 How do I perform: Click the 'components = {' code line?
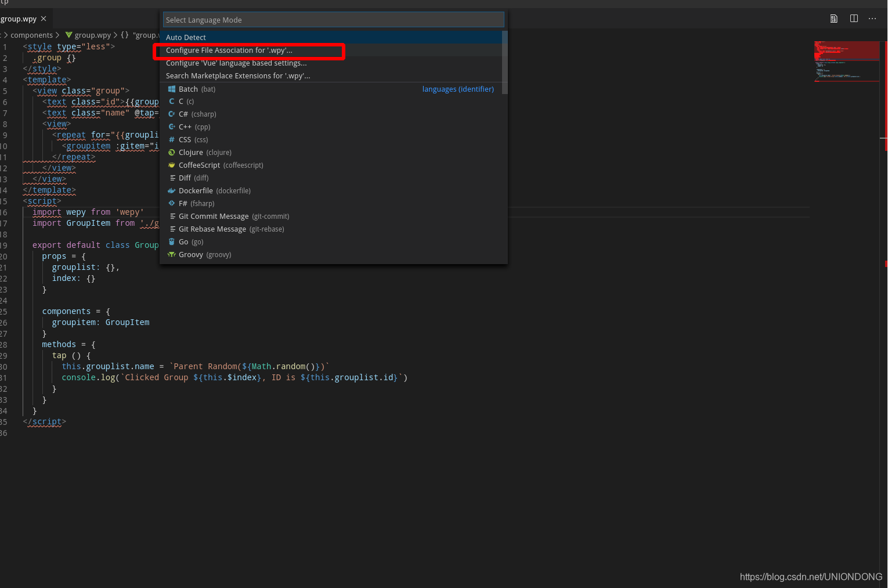76,311
